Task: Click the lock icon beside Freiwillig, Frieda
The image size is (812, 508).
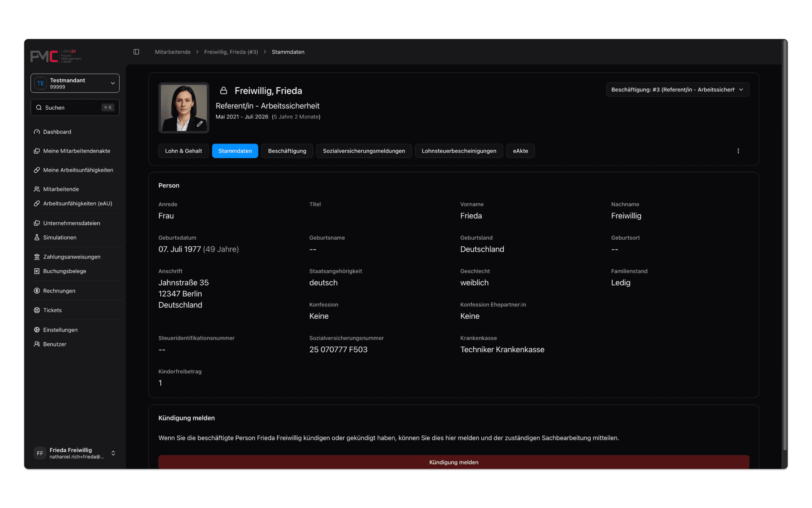Action: tap(224, 91)
